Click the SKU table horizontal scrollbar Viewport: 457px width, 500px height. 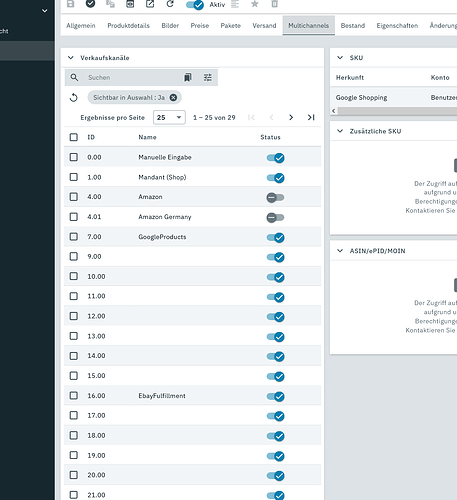397,111
